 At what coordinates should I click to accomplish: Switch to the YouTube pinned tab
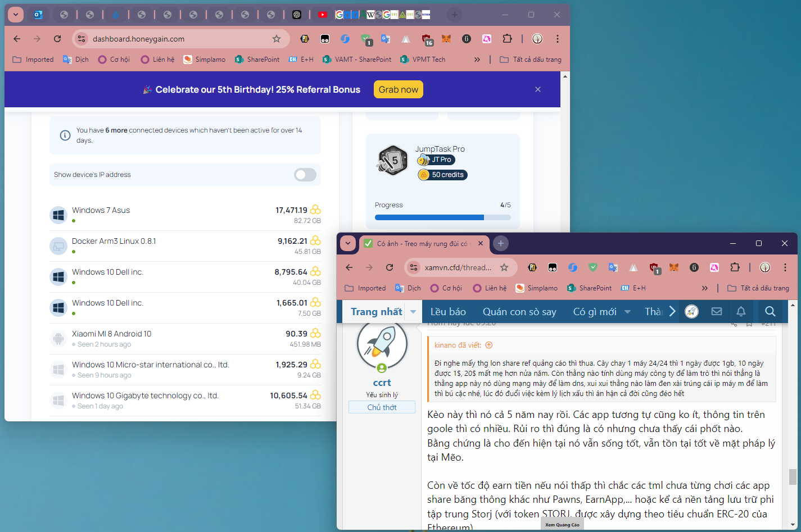click(x=323, y=15)
